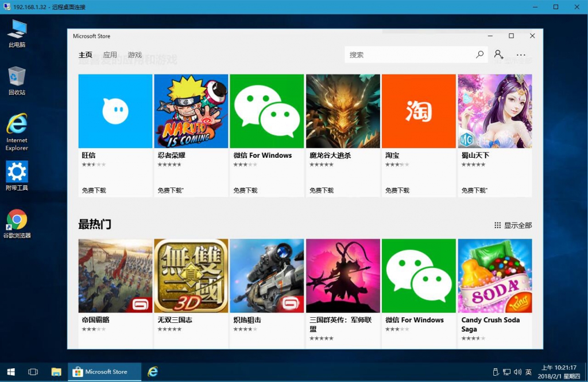Switch to the 主页 tab

(85, 54)
